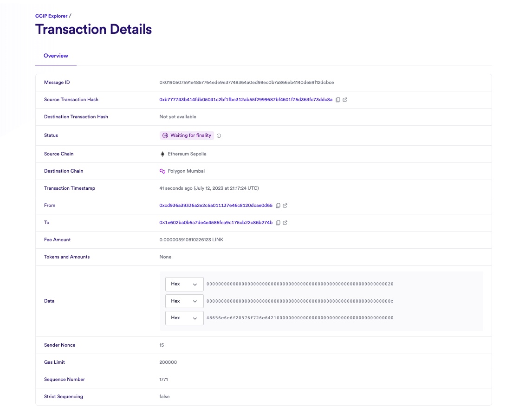This screenshot has height=413, width=532.
Task: Click the 'Transaction Timestamp' label
Action: click(70, 188)
